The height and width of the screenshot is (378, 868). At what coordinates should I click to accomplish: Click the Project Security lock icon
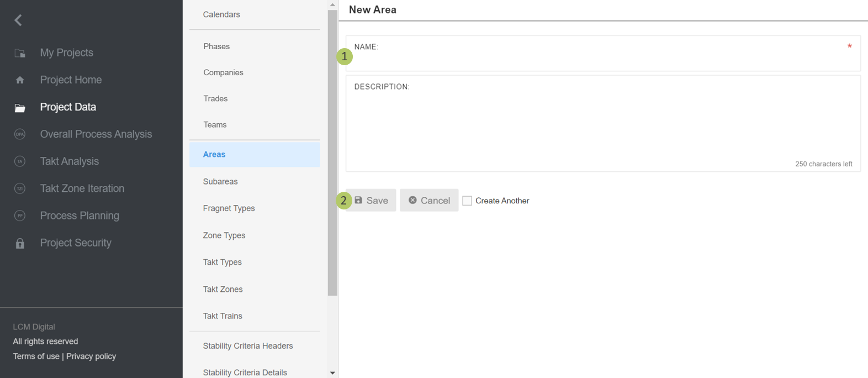point(20,243)
